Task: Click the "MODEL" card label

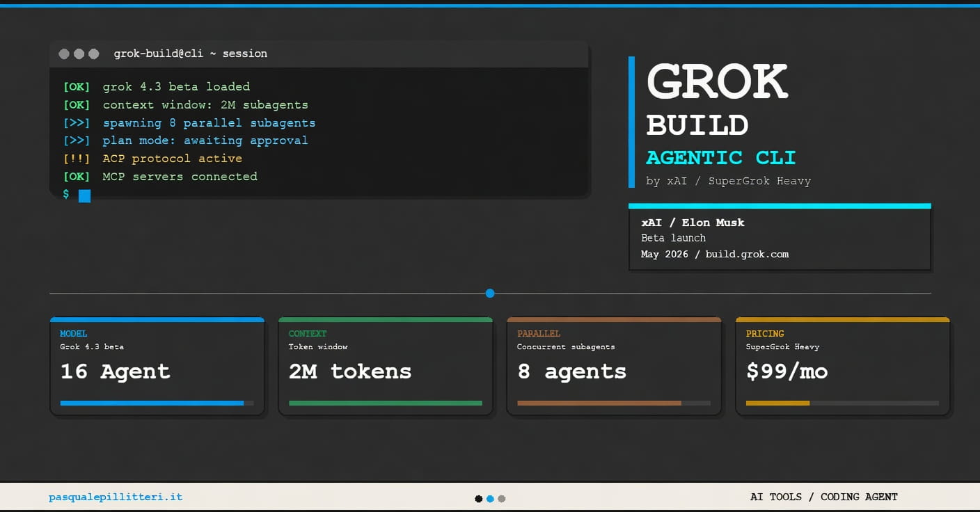Action: point(74,334)
